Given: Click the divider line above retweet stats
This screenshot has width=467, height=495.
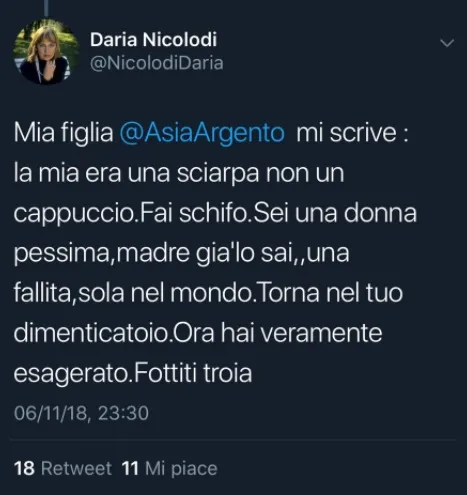Looking at the screenshot, I should tap(233, 440).
